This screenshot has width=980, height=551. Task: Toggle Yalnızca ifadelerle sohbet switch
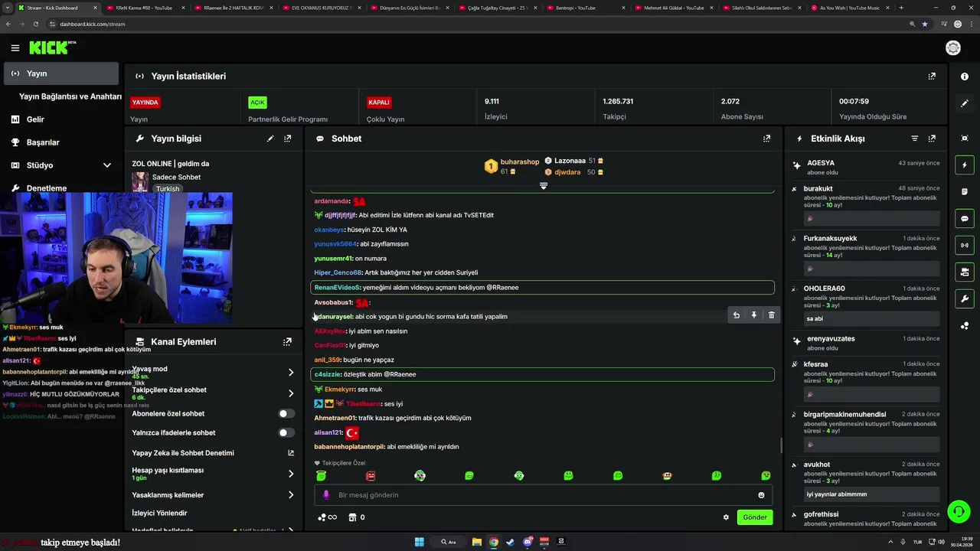point(286,432)
